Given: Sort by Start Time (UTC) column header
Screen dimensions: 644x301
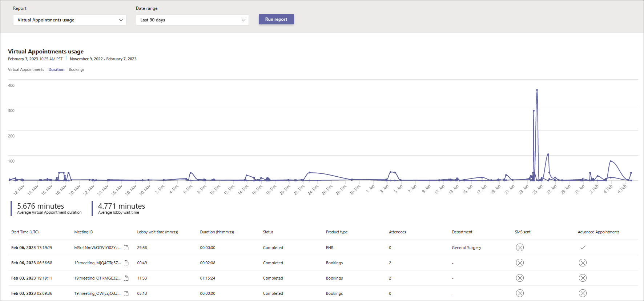Looking at the screenshot, I should (x=25, y=232).
